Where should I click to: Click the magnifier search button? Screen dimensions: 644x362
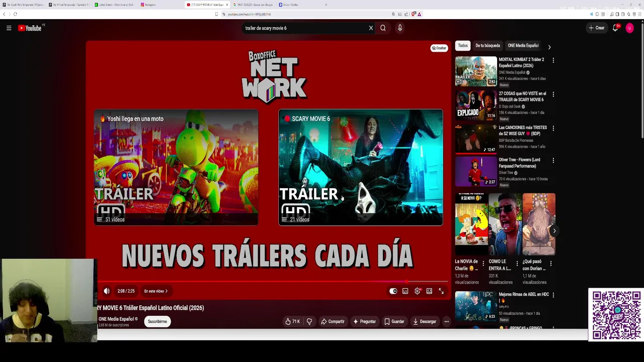tap(383, 28)
